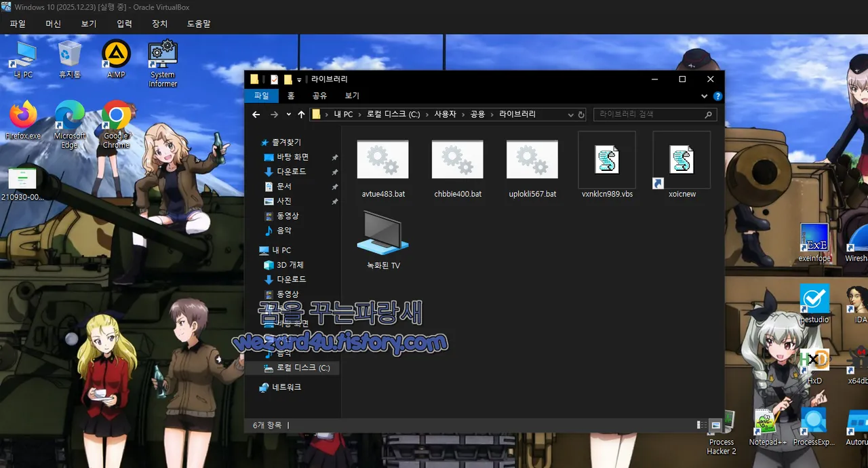
Task: Select the Notepad++ desktop icon
Action: tap(767, 427)
